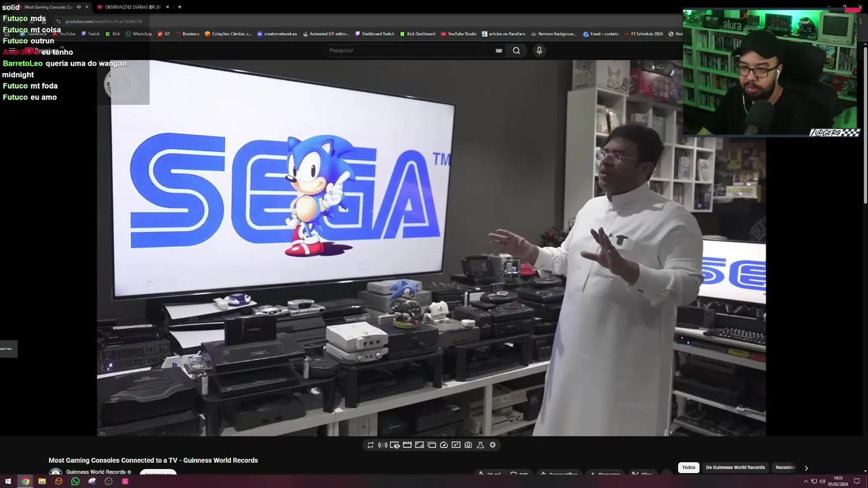Viewport: 868px width, 488px height.
Task: Select the De Guinness World Records chip
Action: click(x=735, y=467)
